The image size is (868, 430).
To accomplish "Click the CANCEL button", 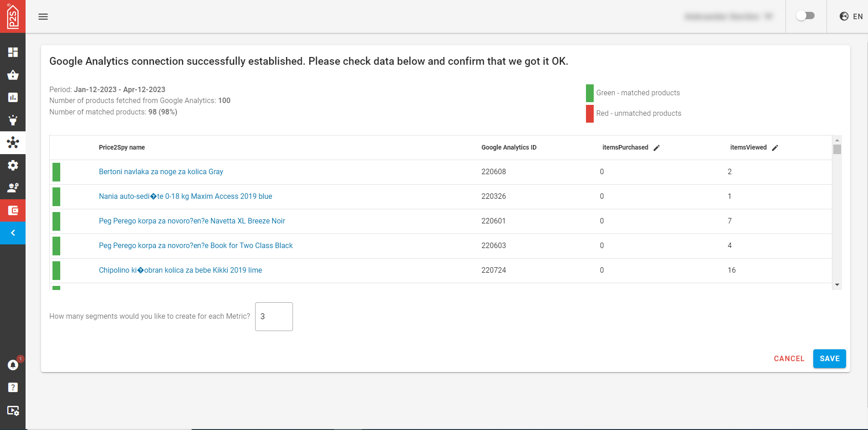I will tap(789, 358).
